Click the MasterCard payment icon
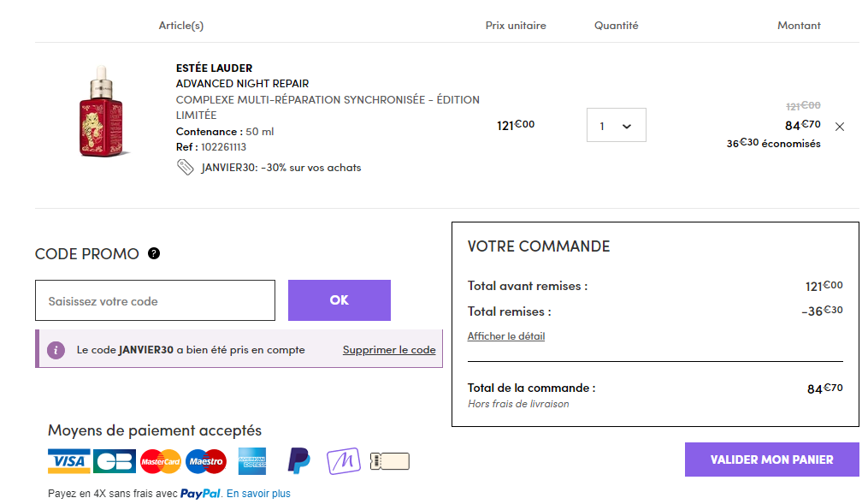Image resolution: width=868 pixels, height=504 pixels. coord(161,461)
